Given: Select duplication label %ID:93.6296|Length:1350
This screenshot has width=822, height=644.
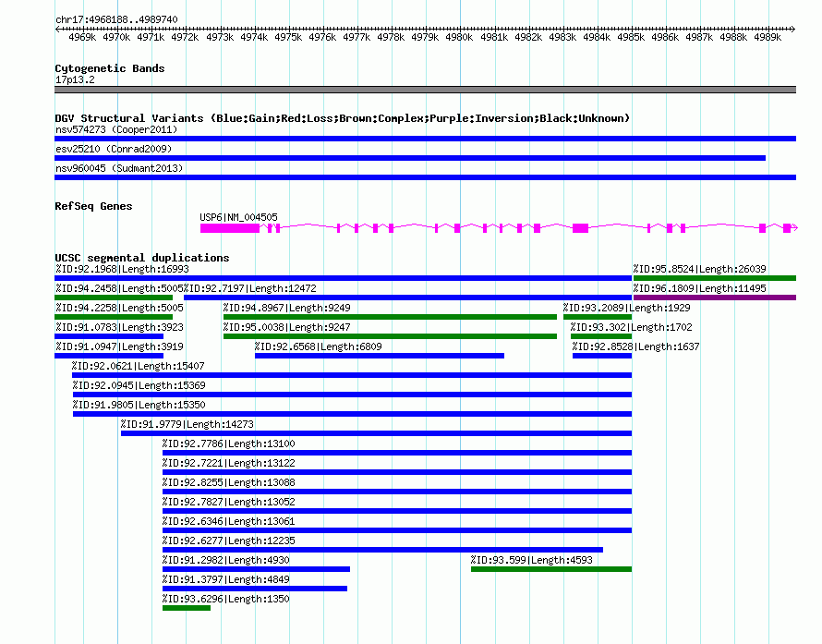Looking at the screenshot, I should click(x=226, y=599).
